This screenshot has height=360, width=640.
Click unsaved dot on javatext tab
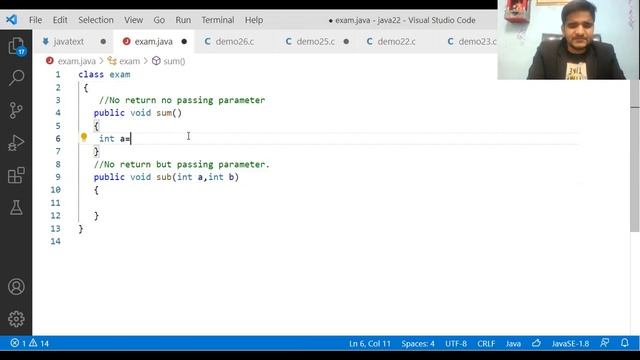(x=103, y=41)
